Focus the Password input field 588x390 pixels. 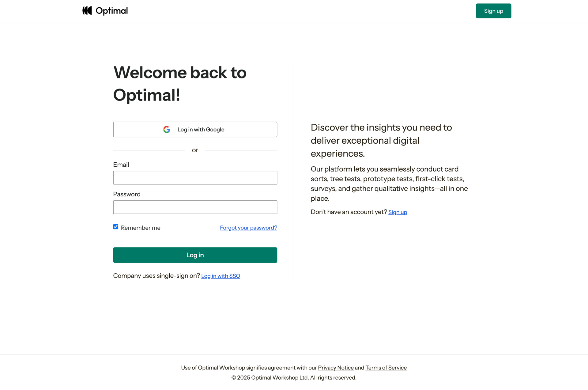[x=195, y=207]
